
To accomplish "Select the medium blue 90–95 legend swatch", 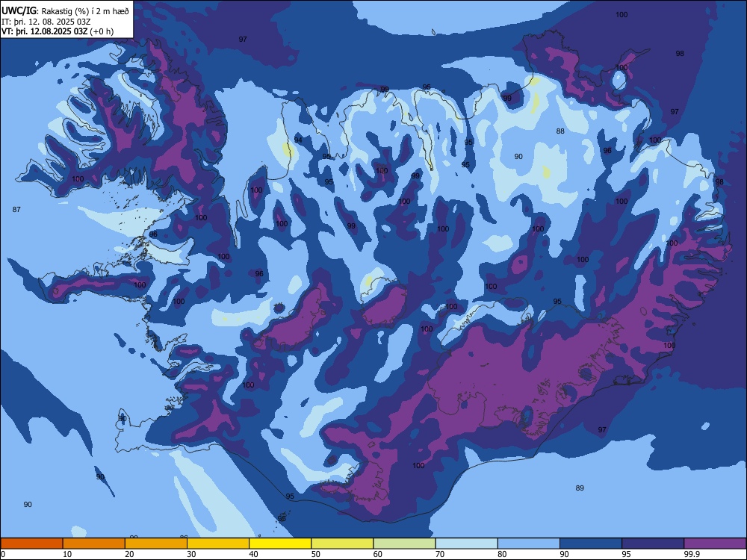I will click(x=591, y=544).
